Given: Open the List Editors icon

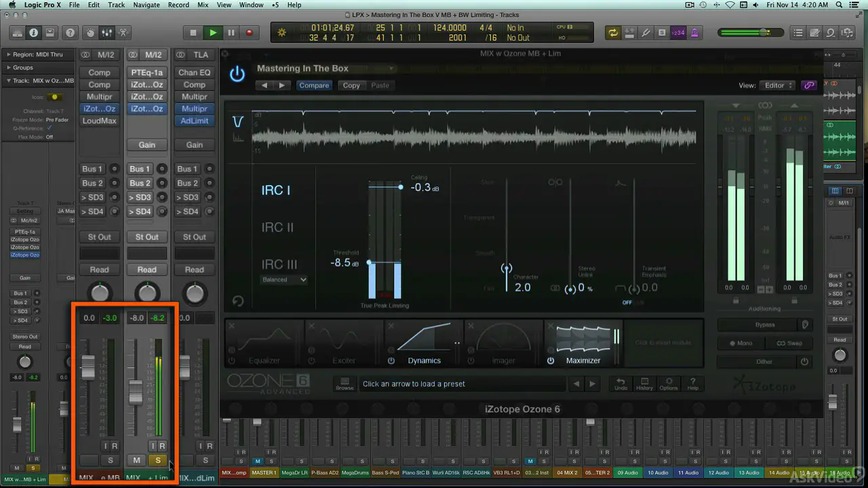Looking at the screenshot, I should pos(798,33).
